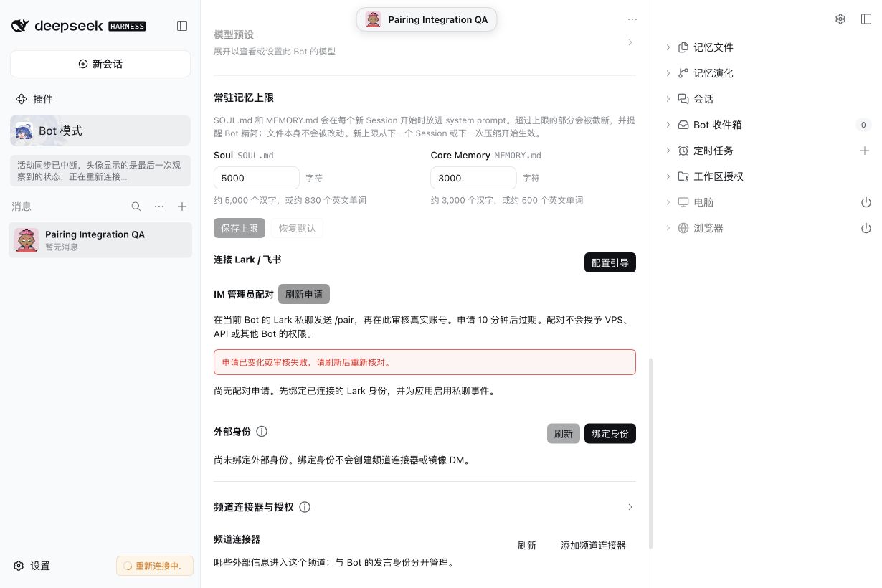Expand the Bot 收件箱 chevron

point(668,125)
